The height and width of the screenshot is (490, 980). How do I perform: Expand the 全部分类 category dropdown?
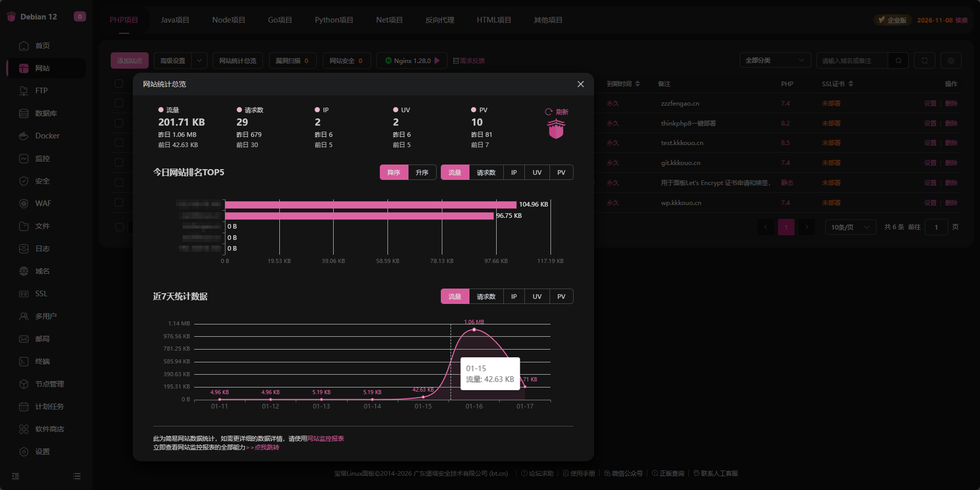point(775,60)
